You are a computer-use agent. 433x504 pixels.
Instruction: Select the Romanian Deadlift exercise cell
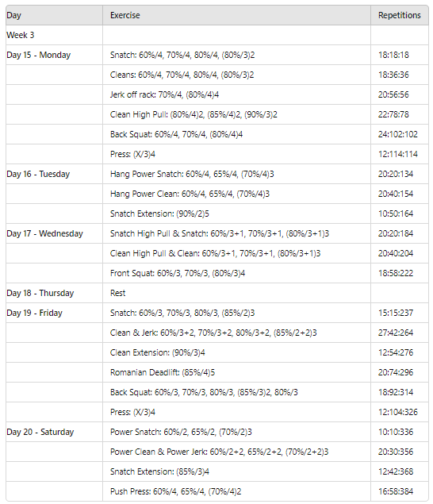pos(237,372)
